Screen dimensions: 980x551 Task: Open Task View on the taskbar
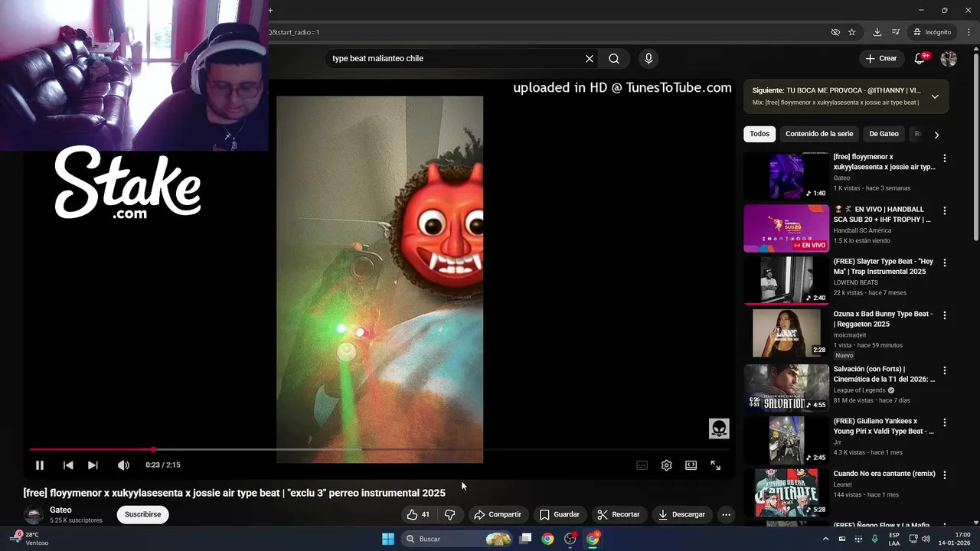coord(525,539)
